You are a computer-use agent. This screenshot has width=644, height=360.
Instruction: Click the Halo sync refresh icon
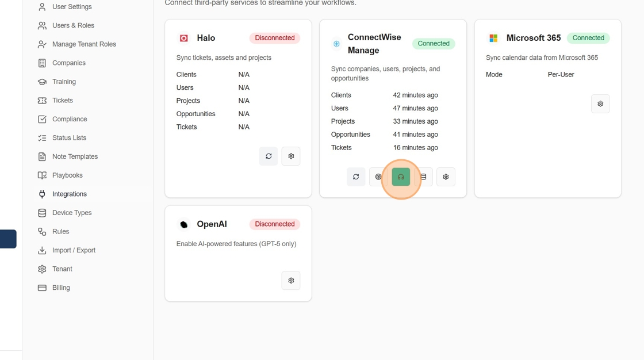pos(269,156)
